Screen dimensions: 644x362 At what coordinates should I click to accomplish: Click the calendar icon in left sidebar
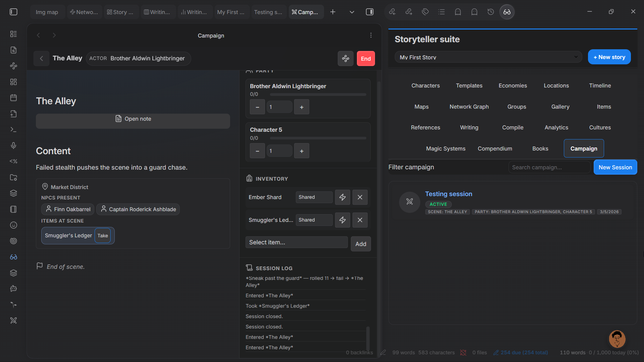(x=13, y=98)
